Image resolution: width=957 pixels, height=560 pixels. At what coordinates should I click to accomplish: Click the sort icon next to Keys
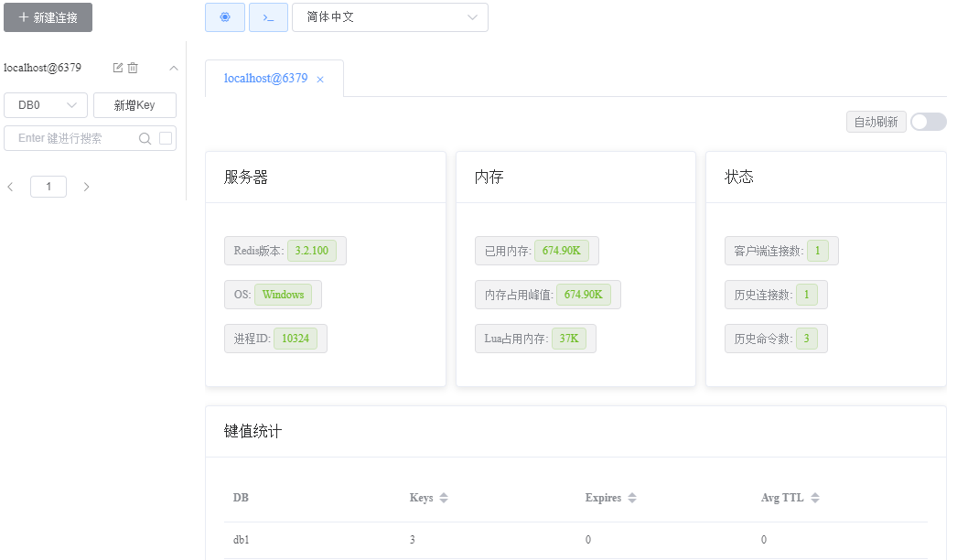click(x=443, y=498)
